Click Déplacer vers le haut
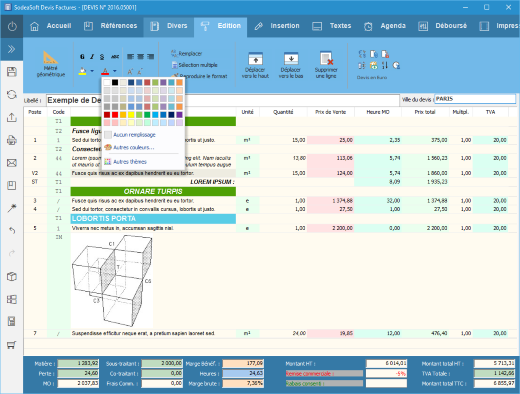Image resolution: width=520 pixels, height=394 pixels. [255, 65]
